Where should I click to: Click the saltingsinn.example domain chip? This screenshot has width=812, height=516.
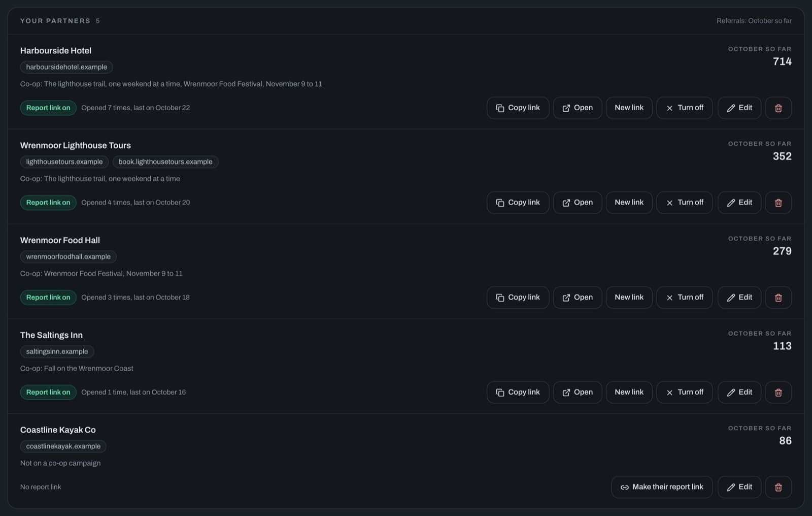(57, 351)
